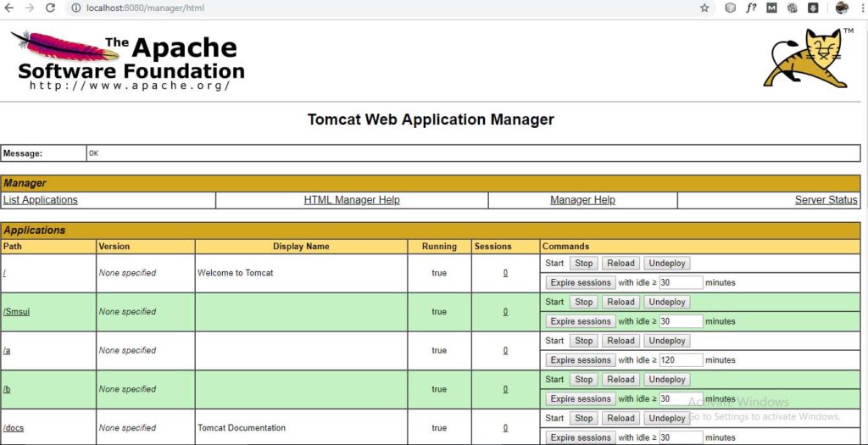Click the Display Name column header
Screen dimensions: 868x445
pos(301,247)
